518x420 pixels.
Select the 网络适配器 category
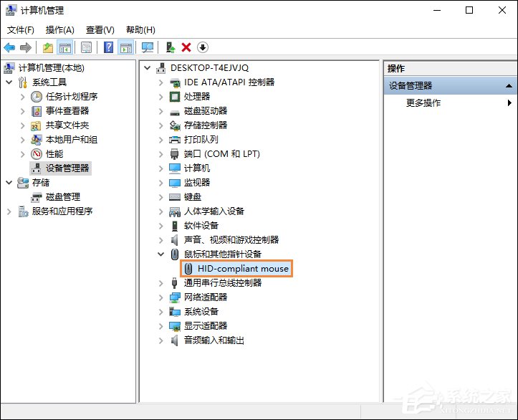point(206,297)
